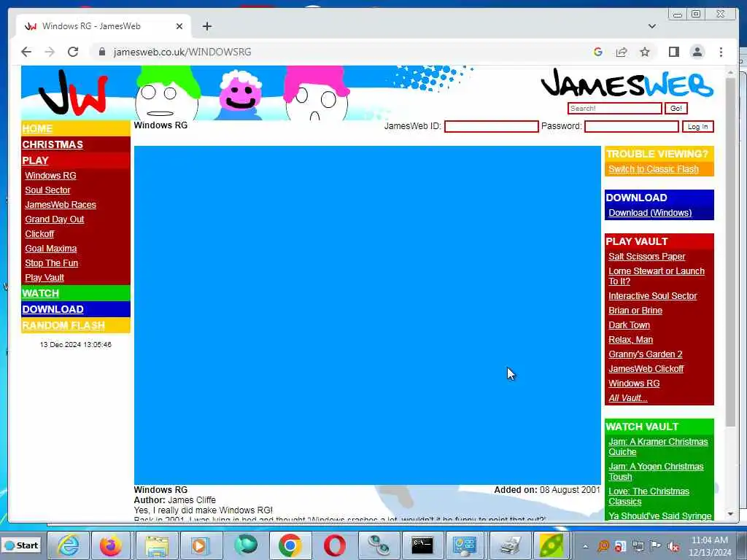747x560 pixels.
Task: Open the Dark Town link
Action: [x=629, y=325]
